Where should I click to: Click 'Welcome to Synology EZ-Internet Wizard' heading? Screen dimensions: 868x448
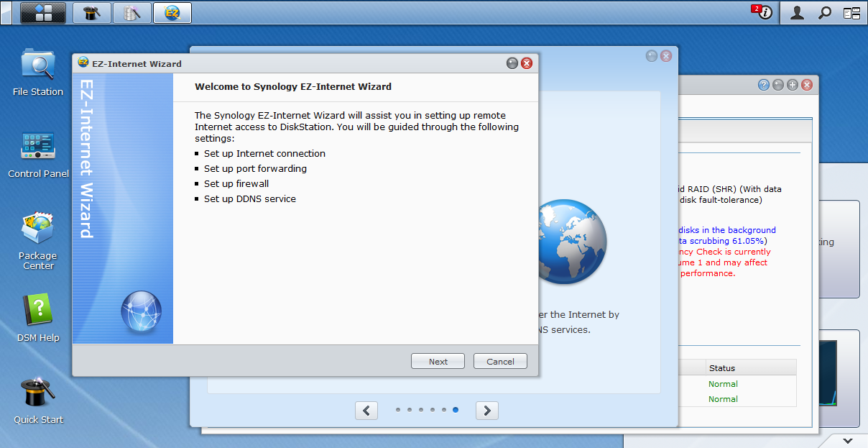pos(293,86)
